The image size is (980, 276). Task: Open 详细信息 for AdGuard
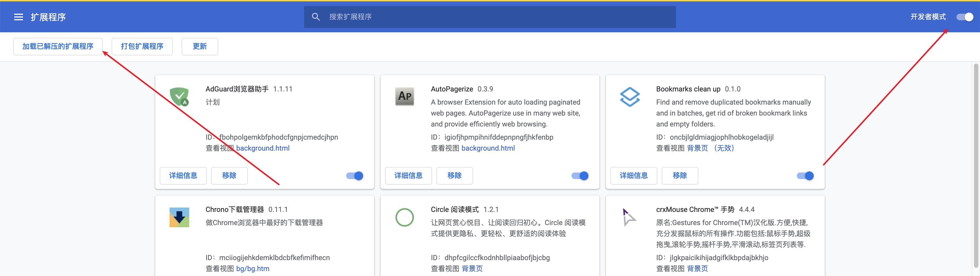(183, 176)
